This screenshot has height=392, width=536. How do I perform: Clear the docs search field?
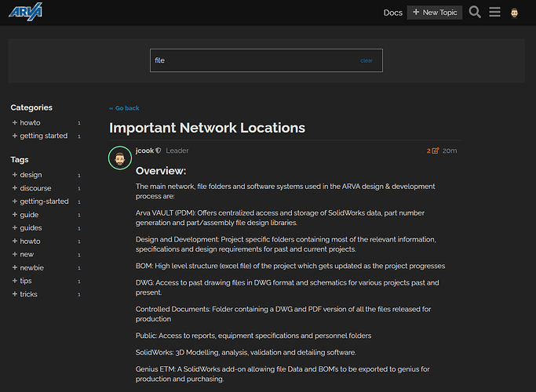[366, 61]
